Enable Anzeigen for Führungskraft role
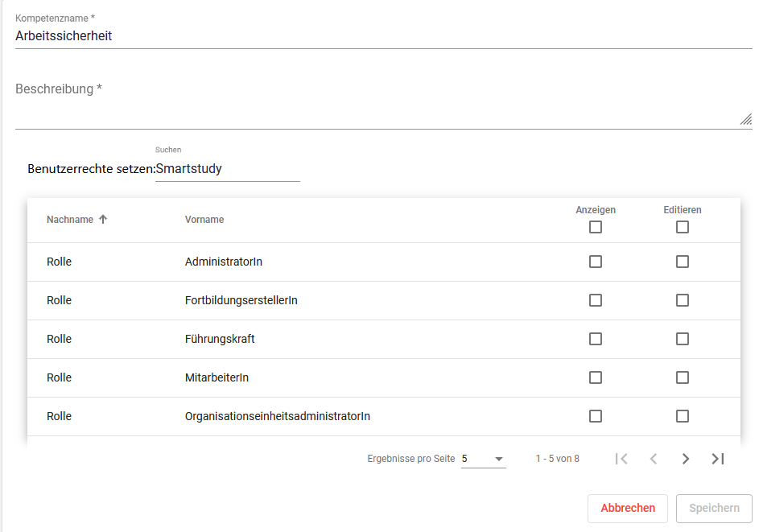This screenshot has width=763, height=532. pyautogui.click(x=596, y=339)
